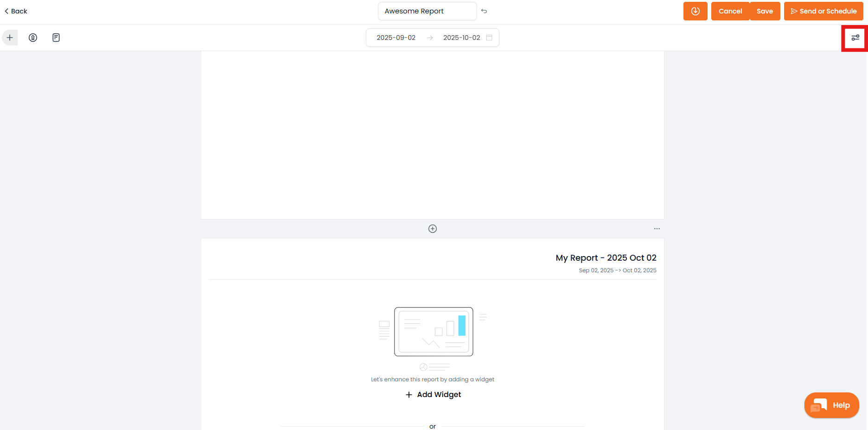Go back using the Back link

point(16,11)
